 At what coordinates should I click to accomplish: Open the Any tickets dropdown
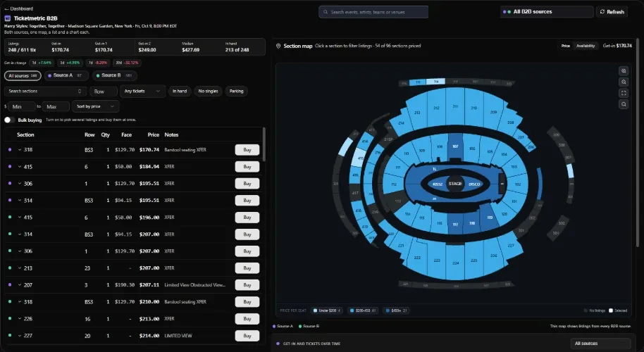click(x=142, y=91)
